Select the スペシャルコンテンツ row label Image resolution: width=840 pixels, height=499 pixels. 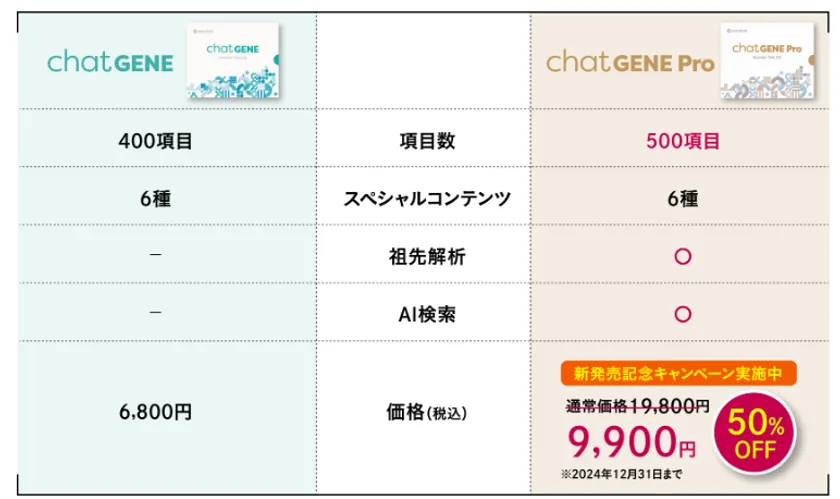[x=427, y=199]
